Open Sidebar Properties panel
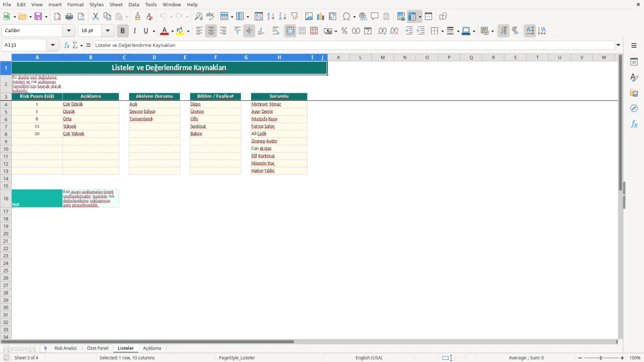This screenshot has width=644, height=362. coord(634,62)
